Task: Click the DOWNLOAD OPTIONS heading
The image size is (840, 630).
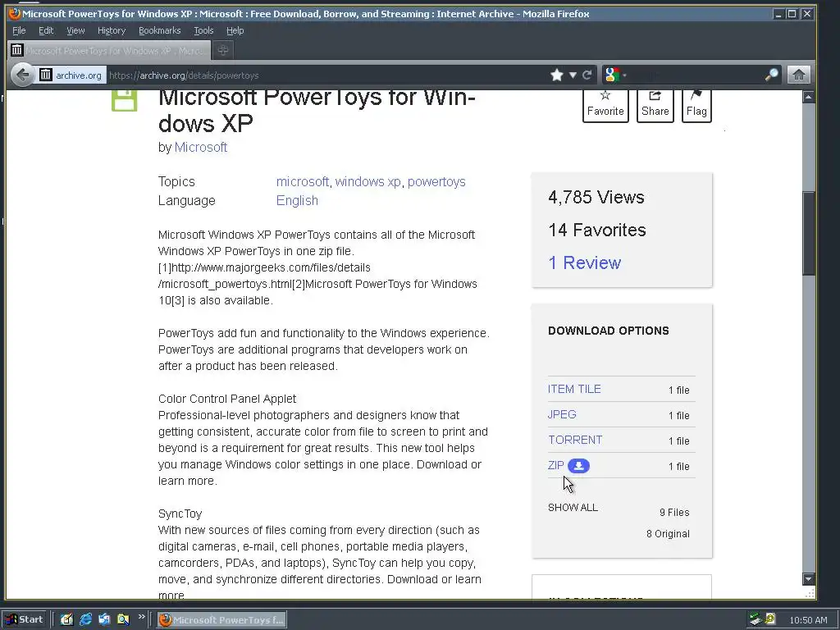Action: tap(609, 331)
